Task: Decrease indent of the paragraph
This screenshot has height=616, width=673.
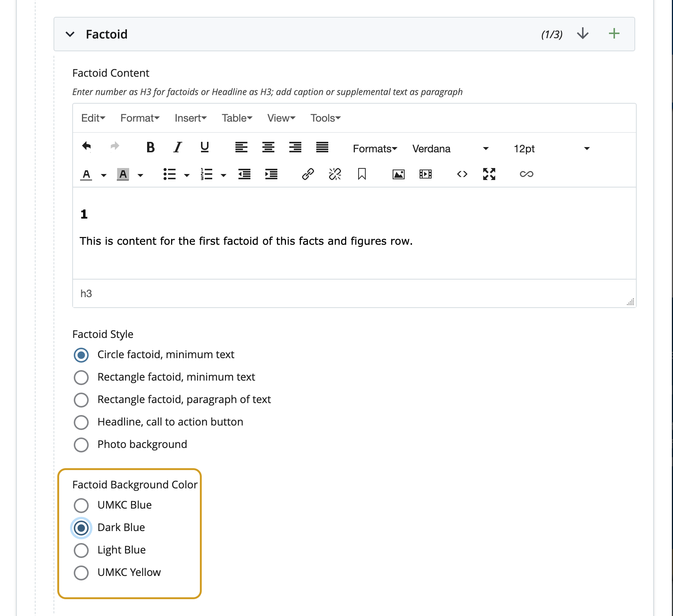Action: [244, 174]
